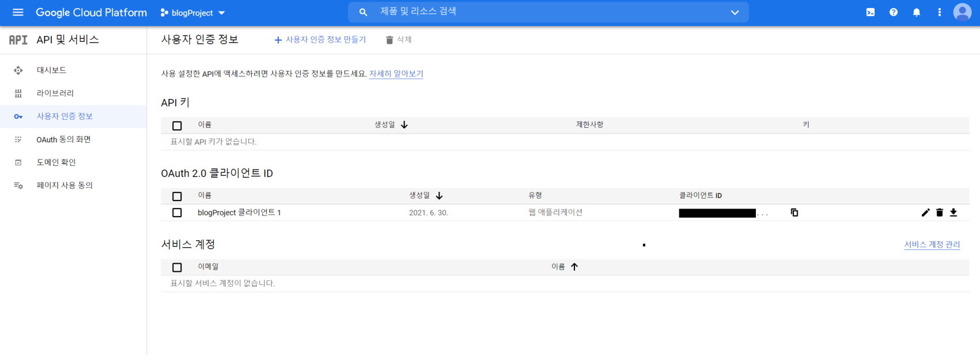980x364 pixels.
Task: Click the page usage agreements settings icon
Action: (x=18, y=185)
